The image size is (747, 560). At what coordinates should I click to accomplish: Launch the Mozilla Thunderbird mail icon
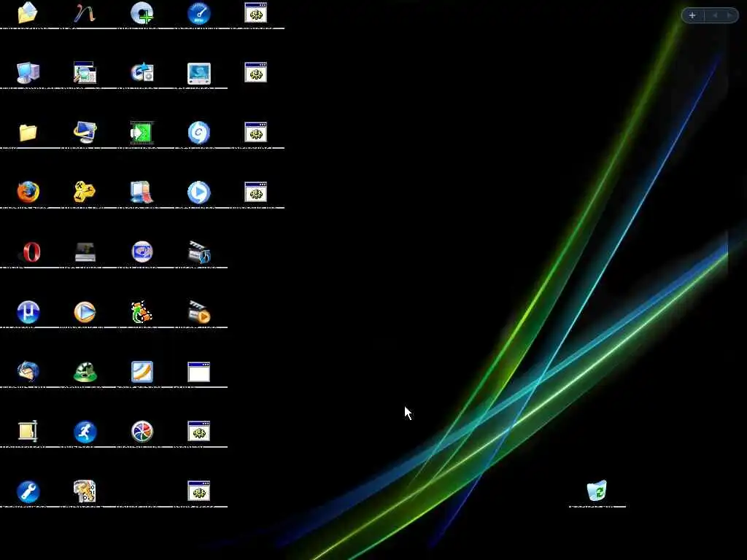(28, 371)
